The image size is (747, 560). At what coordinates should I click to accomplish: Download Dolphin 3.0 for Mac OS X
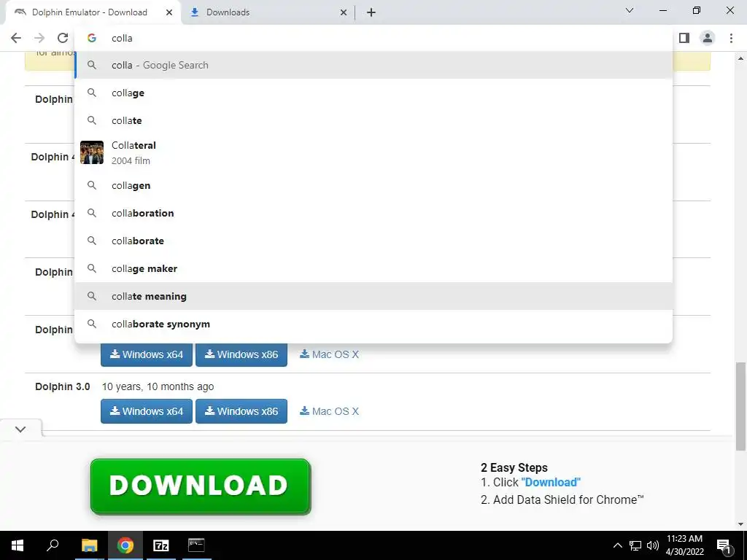coord(329,411)
